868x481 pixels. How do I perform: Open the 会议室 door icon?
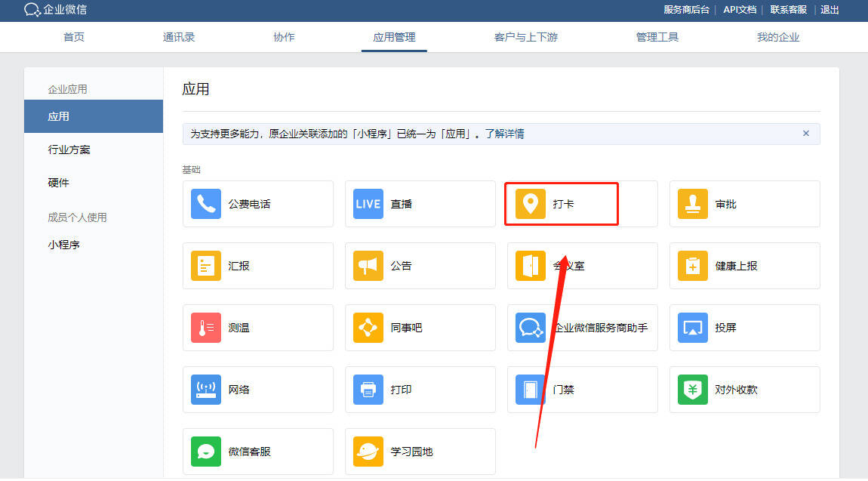click(530, 266)
